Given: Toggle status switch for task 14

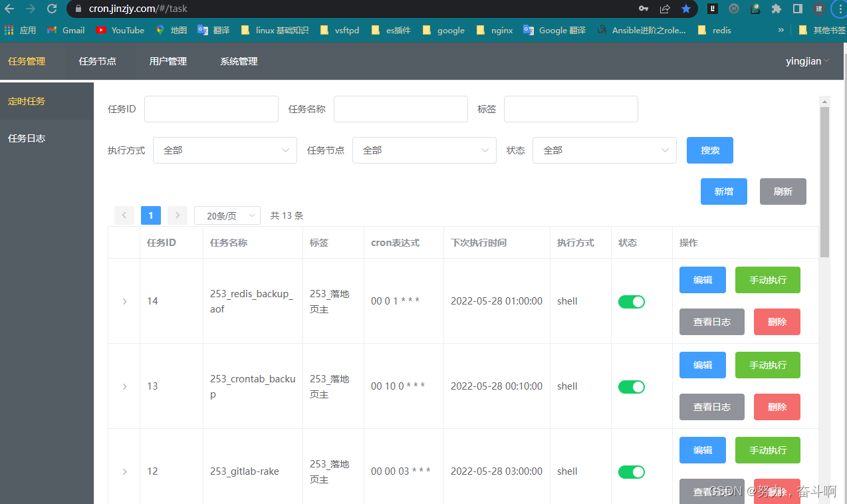Looking at the screenshot, I should (632, 302).
